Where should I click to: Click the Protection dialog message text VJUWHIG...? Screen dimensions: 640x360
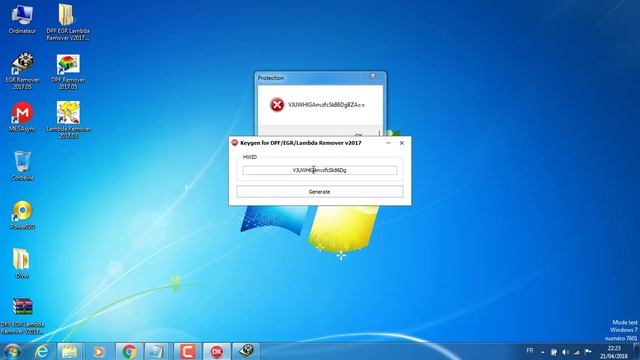pyautogui.click(x=327, y=105)
